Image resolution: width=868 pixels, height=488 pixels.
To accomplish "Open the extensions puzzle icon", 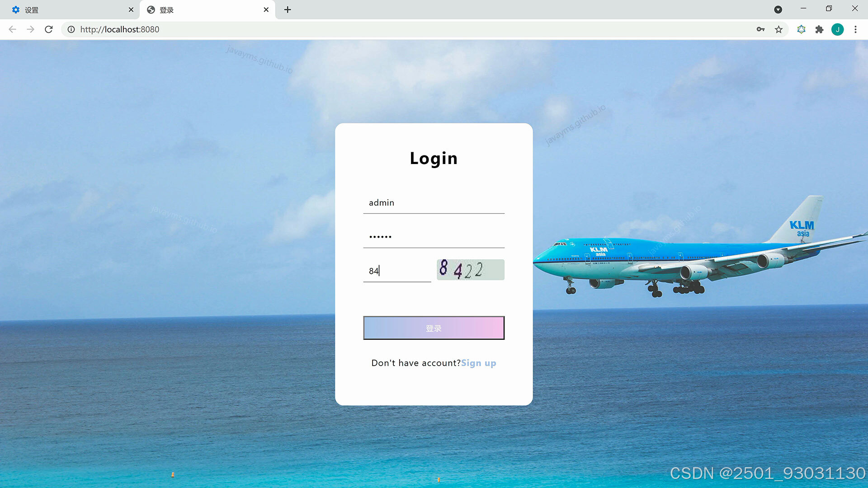I will [x=819, y=29].
